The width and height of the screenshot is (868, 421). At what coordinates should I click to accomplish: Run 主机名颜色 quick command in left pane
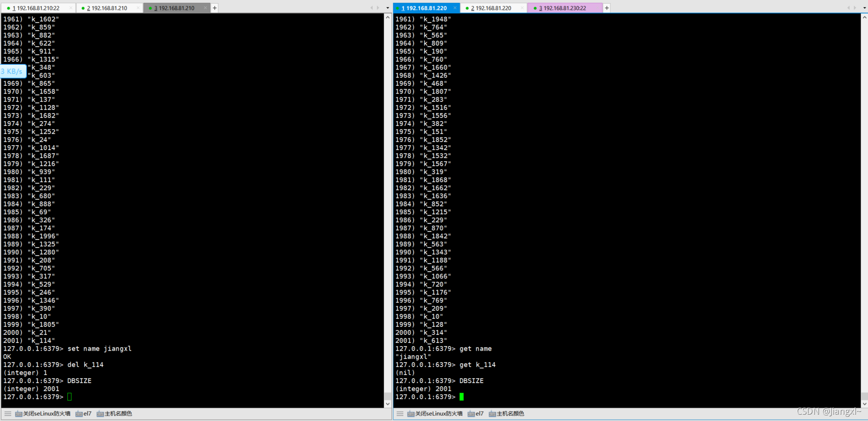click(x=114, y=414)
